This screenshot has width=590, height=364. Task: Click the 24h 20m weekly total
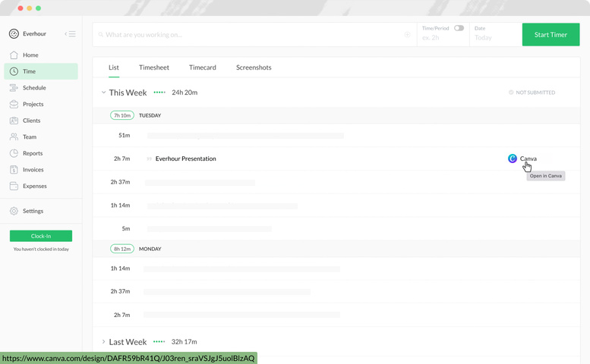tap(185, 93)
